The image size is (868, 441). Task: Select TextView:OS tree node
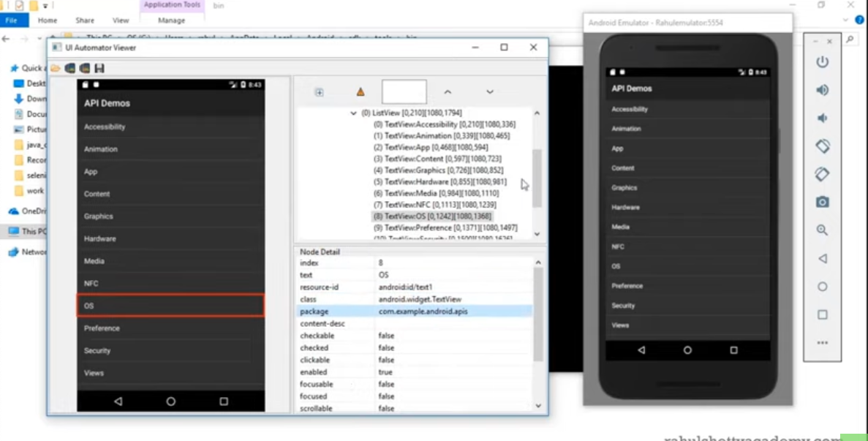coord(431,216)
